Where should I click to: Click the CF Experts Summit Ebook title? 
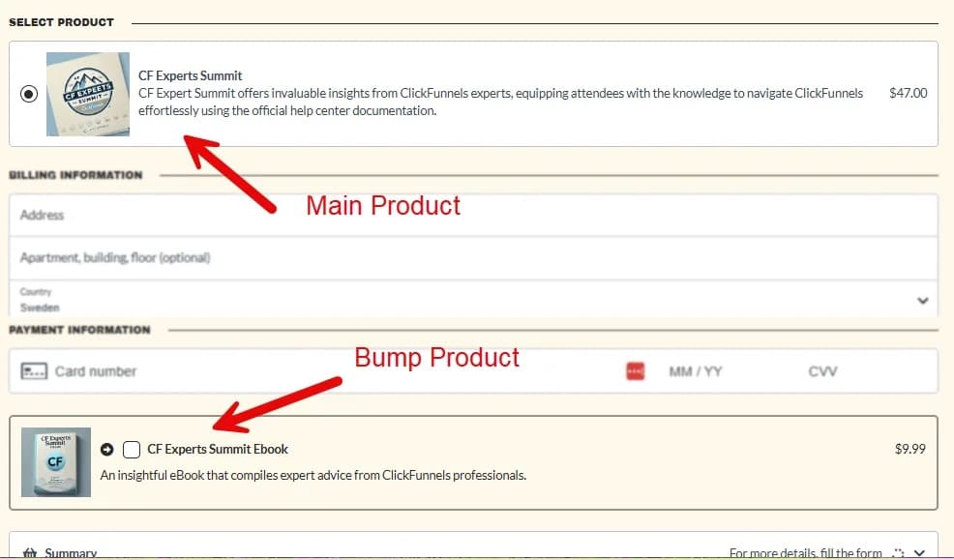(x=218, y=450)
